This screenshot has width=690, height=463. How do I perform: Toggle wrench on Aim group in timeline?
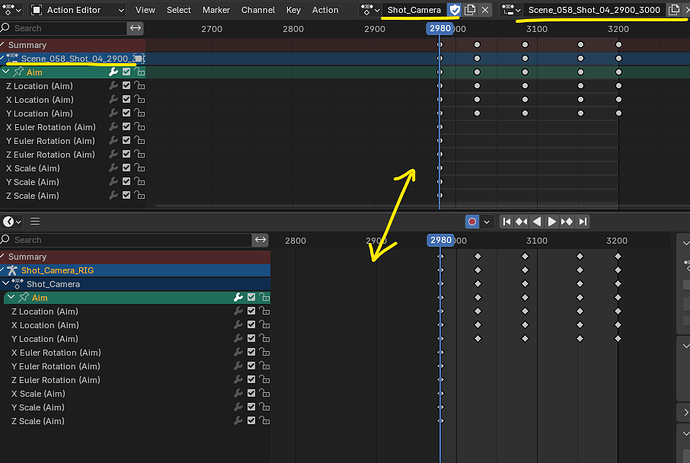[x=238, y=298]
